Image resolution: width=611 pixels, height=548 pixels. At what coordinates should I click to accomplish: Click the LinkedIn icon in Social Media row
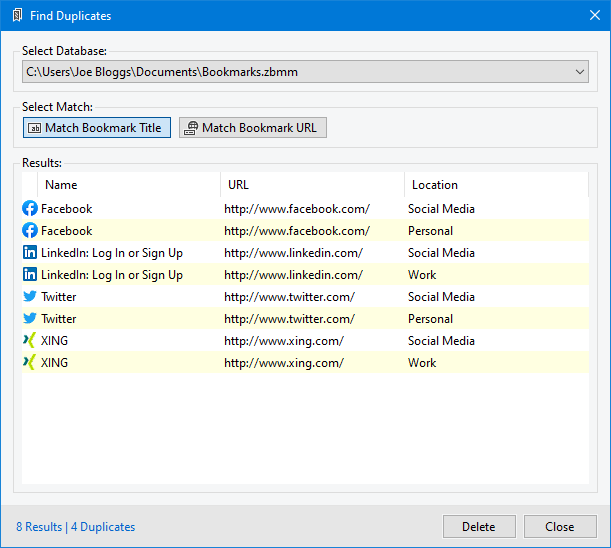30,253
